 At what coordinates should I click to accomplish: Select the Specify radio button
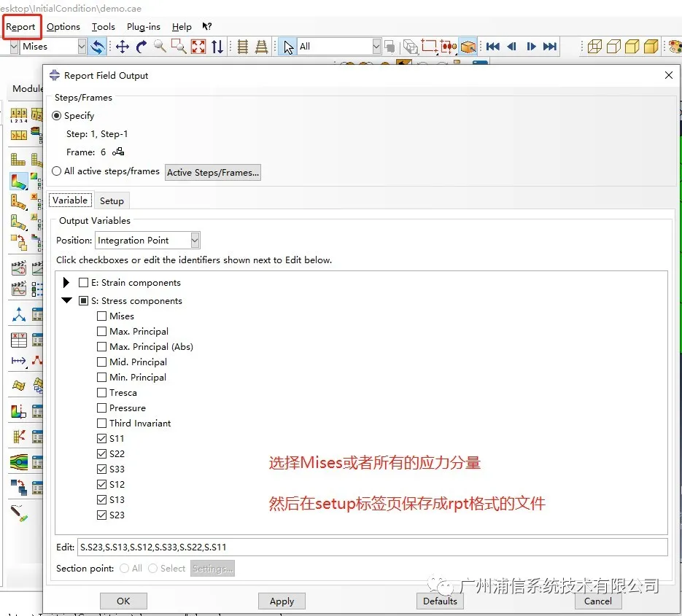(x=57, y=116)
